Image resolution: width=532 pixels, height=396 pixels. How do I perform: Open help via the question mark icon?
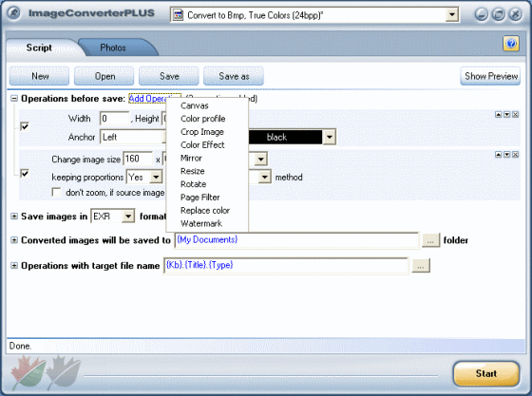[511, 44]
